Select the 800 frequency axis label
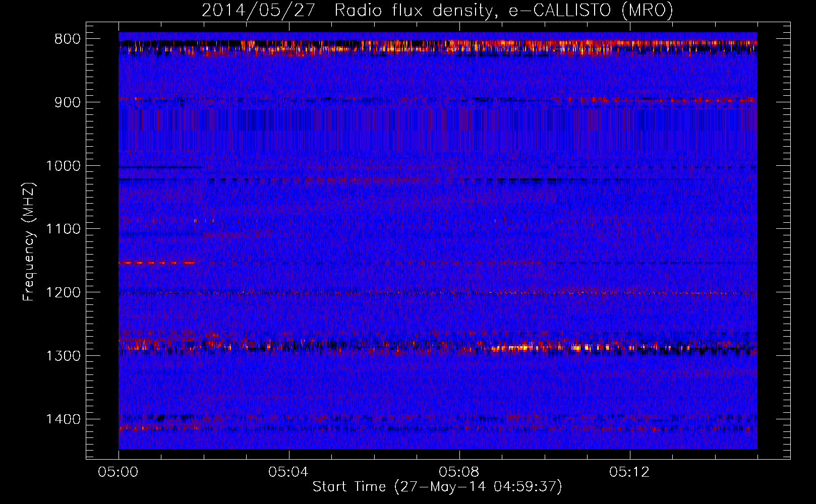816x504 pixels. coord(68,39)
